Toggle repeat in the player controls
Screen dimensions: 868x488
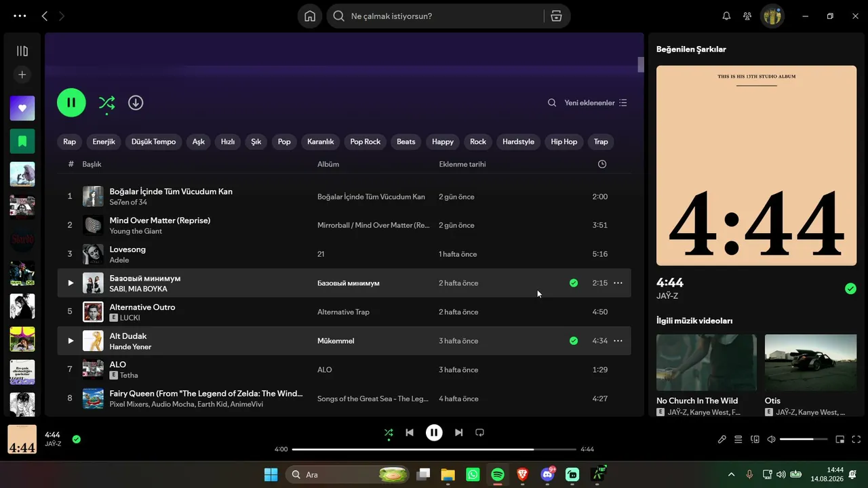click(480, 432)
